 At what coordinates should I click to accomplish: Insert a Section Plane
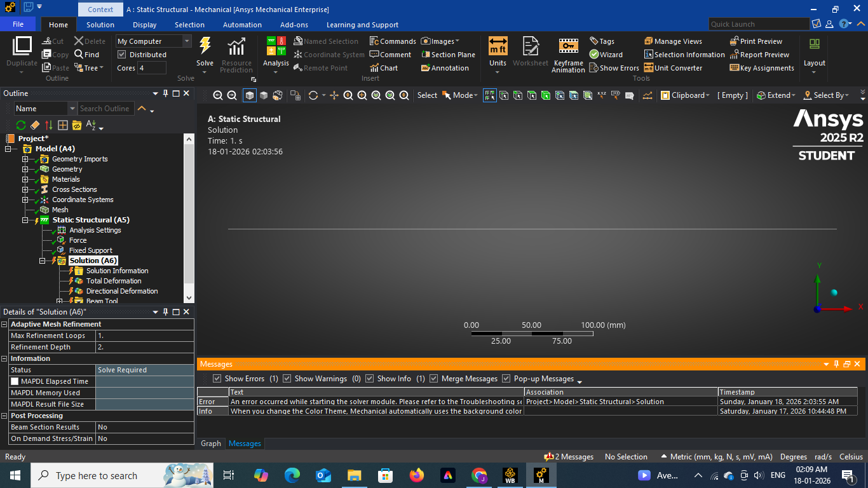point(448,55)
